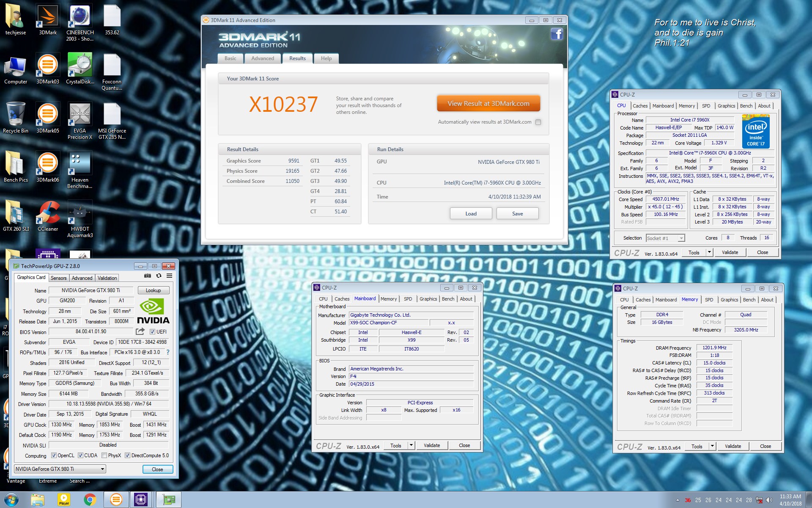
Task: Open the techjesse user folder
Action: coord(15,20)
